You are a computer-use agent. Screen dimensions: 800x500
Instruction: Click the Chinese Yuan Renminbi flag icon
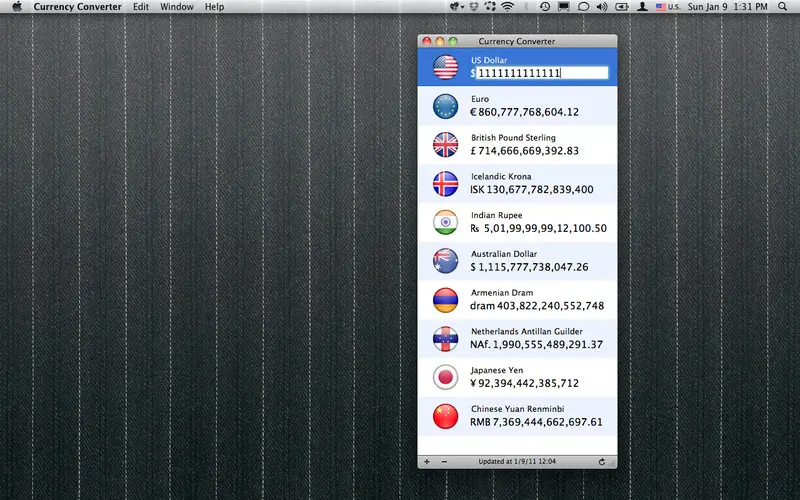tap(445, 416)
